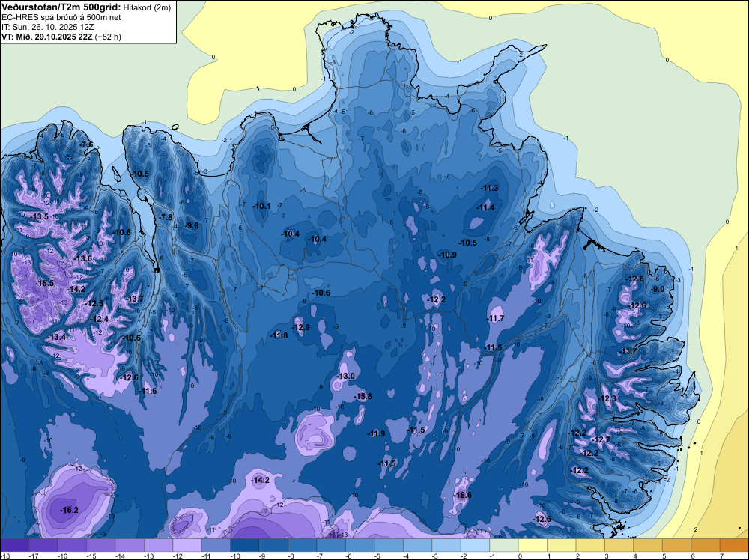Click the -13.5 temperature label

click(40, 217)
